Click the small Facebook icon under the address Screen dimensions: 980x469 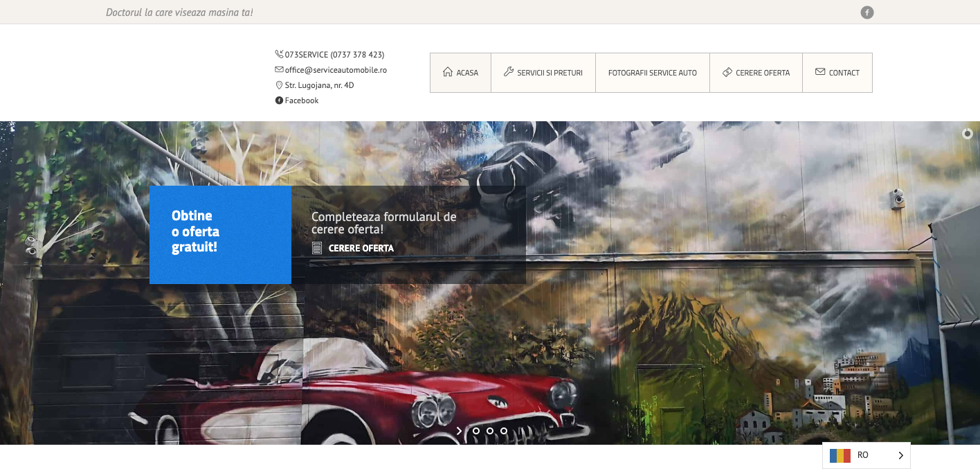(280, 100)
